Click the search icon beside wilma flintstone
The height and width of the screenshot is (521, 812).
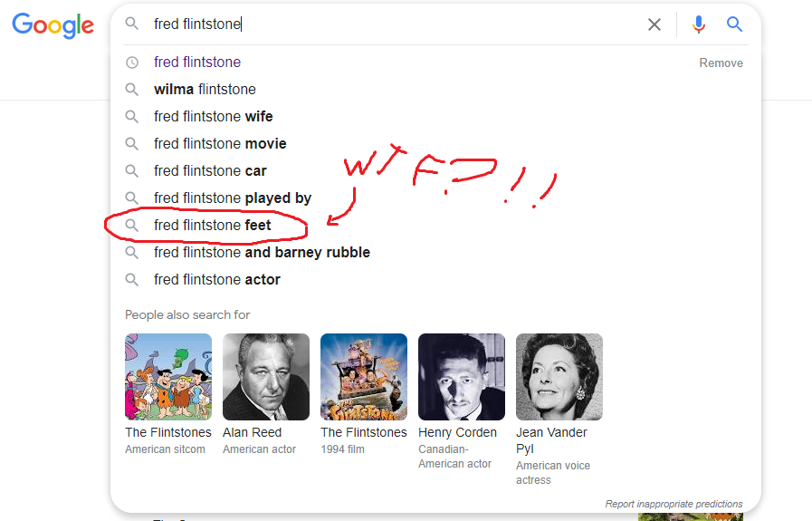(132, 89)
